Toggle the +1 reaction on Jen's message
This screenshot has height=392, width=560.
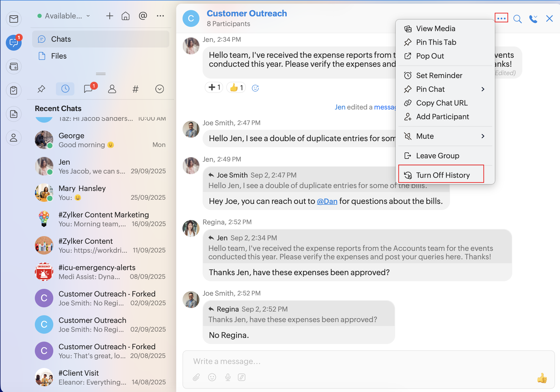coord(214,87)
